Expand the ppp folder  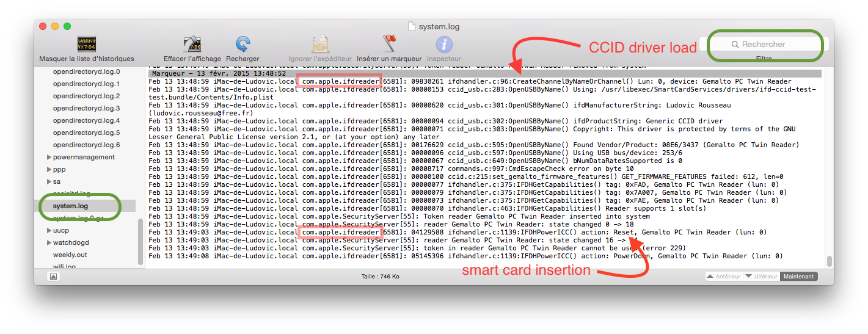(x=49, y=169)
